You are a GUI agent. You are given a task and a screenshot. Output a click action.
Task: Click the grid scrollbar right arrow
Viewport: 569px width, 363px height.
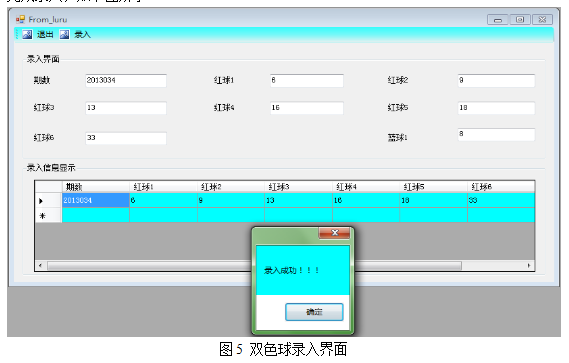[529, 266]
